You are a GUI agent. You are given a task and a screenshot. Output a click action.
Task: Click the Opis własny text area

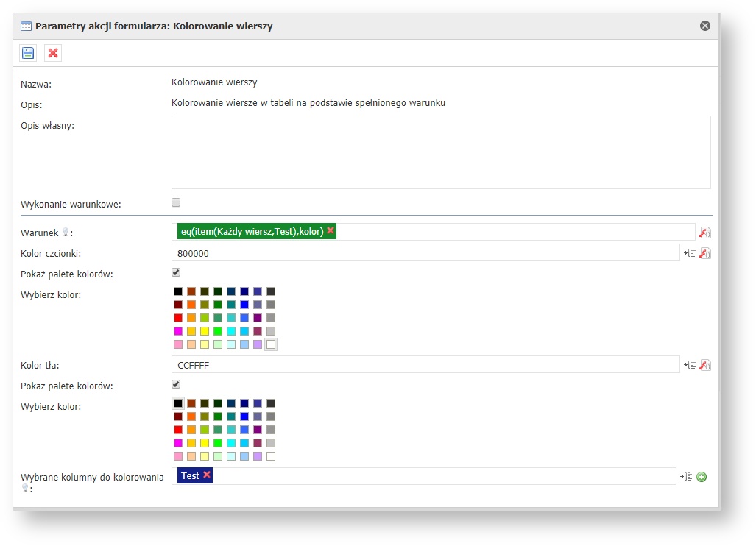click(441, 152)
